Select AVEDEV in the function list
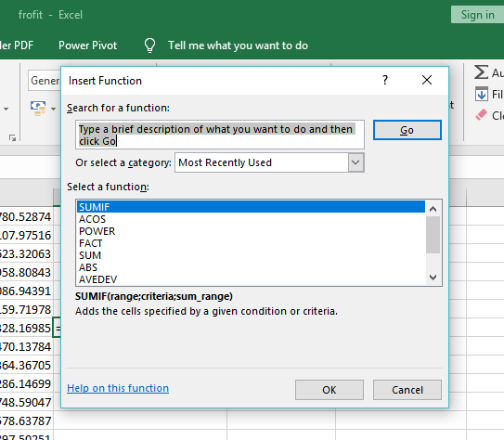The width and height of the screenshot is (504, 440). pos(251,279)
